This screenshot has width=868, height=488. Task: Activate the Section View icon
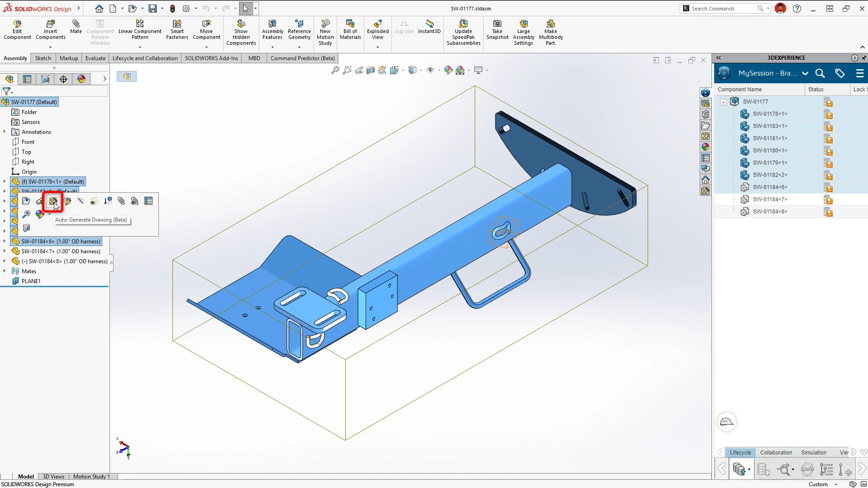370,70
